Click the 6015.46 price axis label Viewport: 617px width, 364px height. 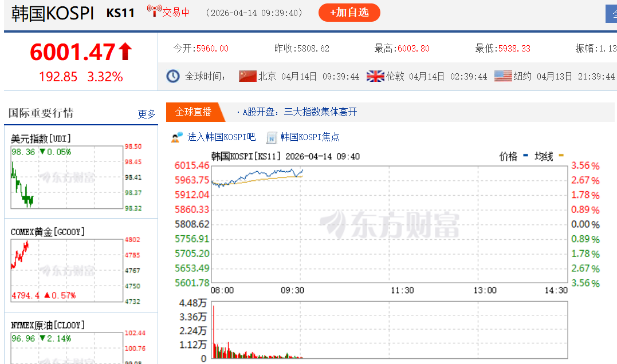coord(192,165)
